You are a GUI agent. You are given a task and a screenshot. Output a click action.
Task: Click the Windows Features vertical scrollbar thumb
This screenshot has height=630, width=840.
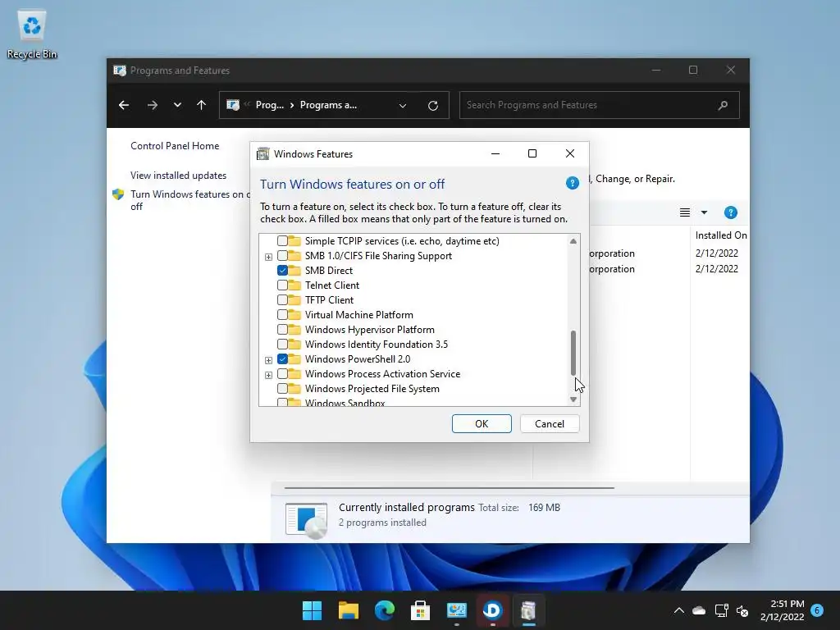pos(573,353)
